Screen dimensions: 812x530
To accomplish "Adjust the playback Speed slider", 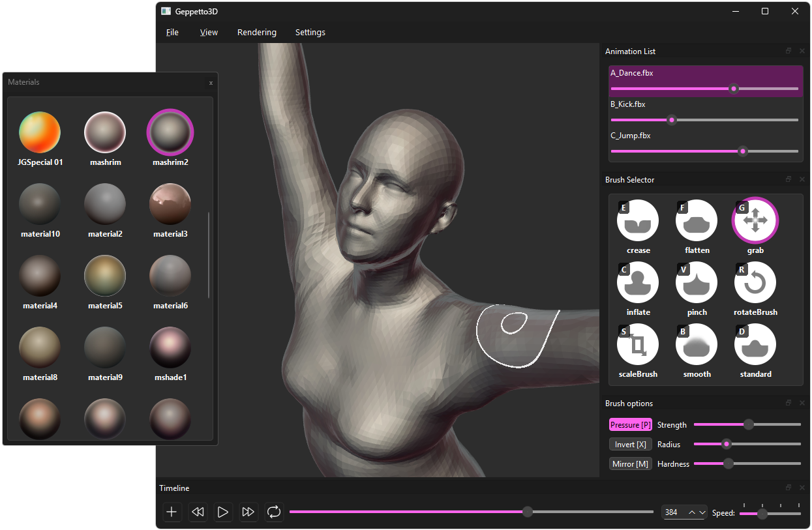I will (x=770, y=513).
